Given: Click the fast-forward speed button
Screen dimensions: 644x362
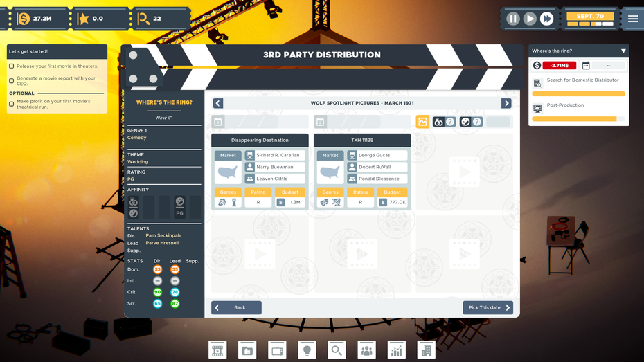Looking at the screenshot, I should pos(546,19).
